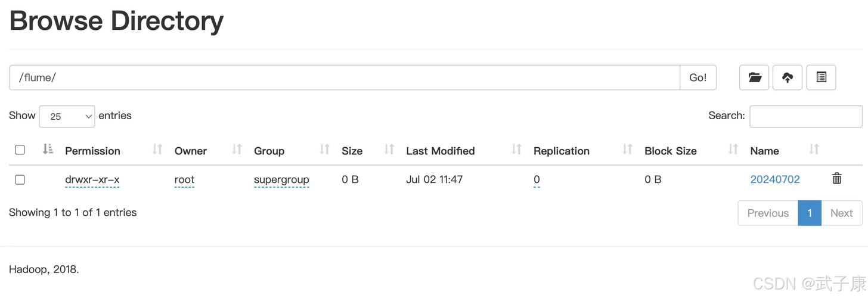Click the create new folder icon
Viewport: 868px width, 298px height.
click(754, 77)
